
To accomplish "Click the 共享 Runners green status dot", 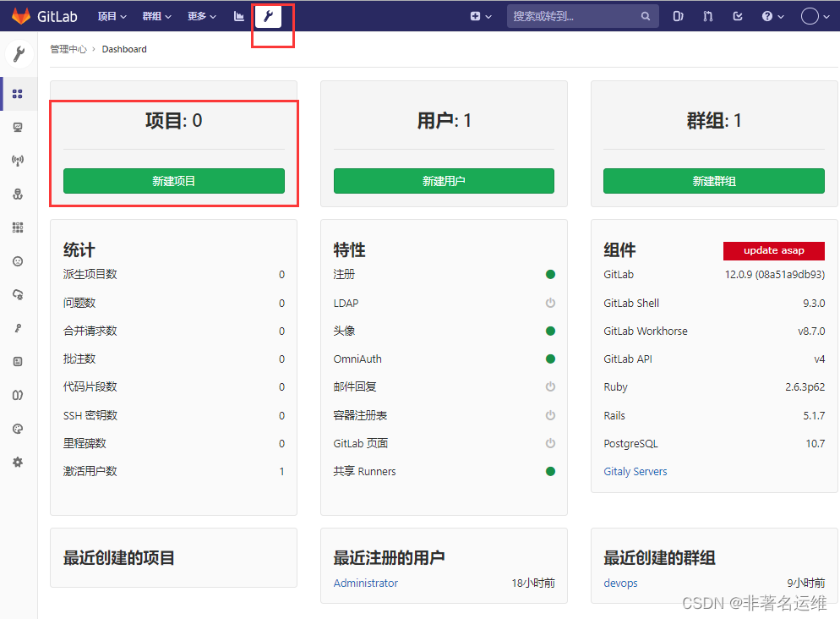I will [550, 471].
